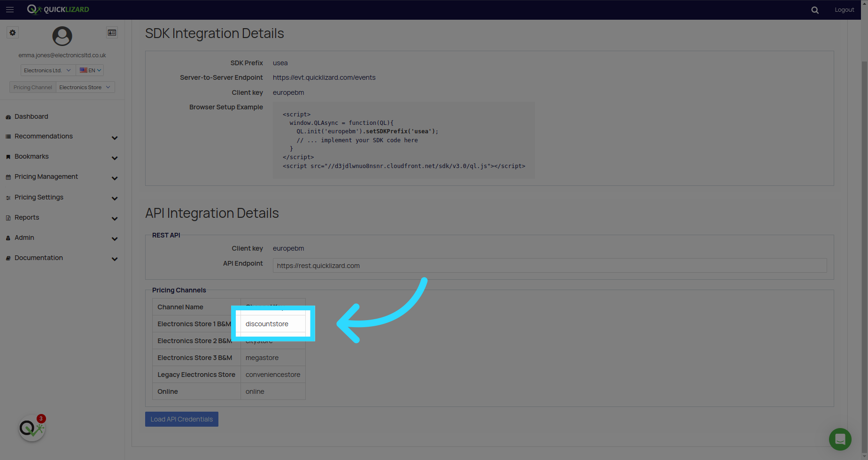Open the chat support bubble
The image size is (868, 460).
840,439
